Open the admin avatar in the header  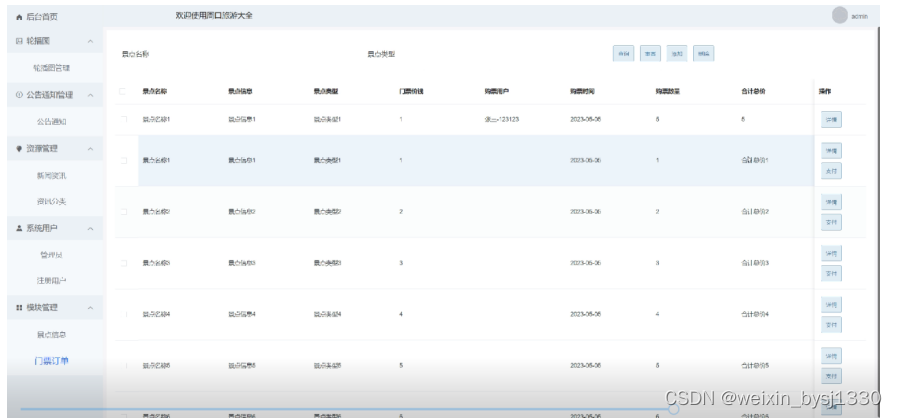pos(839,15)
